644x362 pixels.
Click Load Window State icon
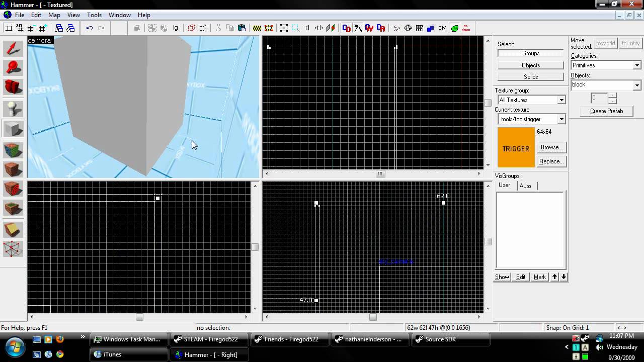pos(59,28)
